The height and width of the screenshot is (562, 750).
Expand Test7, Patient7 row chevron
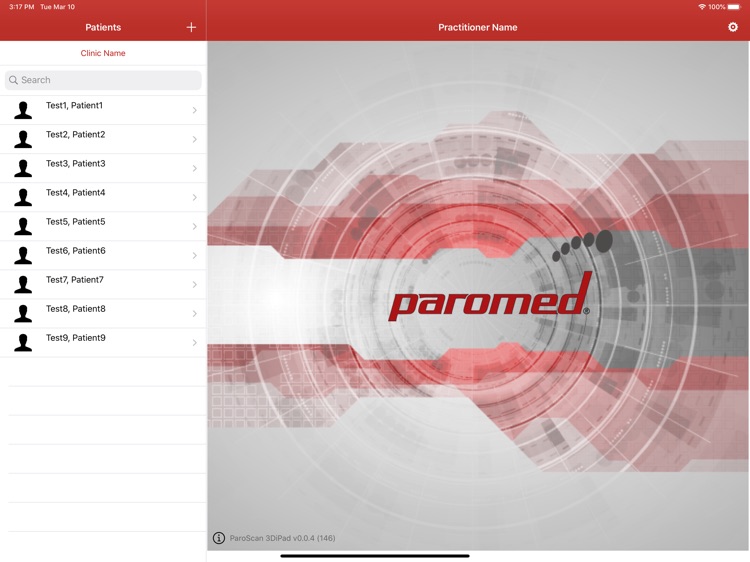(x=195, y=285)
